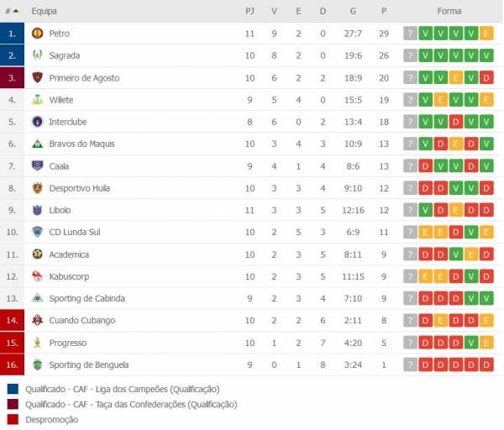Click the Desportivo Huila crest
Image resolution: width=504 pixels, height=430 pixels.
pos(37,188)
